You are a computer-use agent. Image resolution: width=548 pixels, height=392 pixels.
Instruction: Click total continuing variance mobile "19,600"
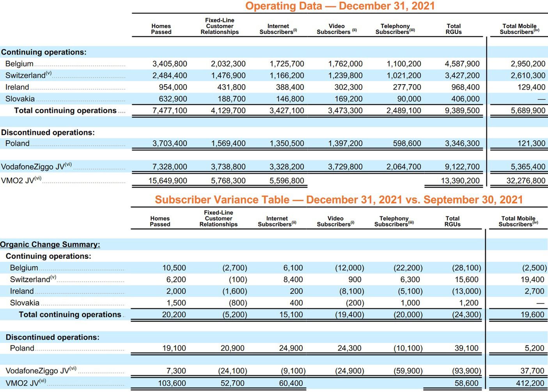click(x=532, y=314)
